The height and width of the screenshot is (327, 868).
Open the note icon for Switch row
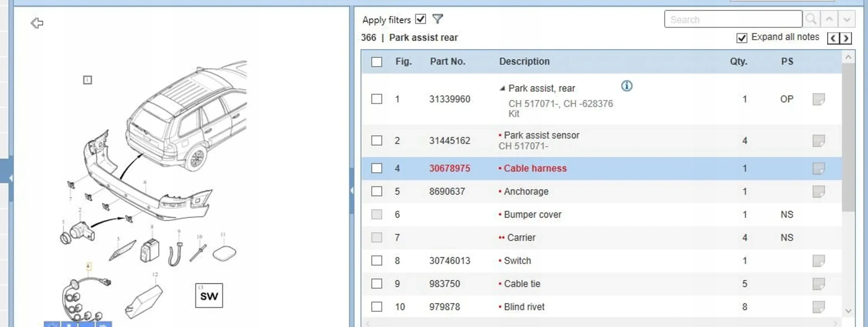(818, 261)
